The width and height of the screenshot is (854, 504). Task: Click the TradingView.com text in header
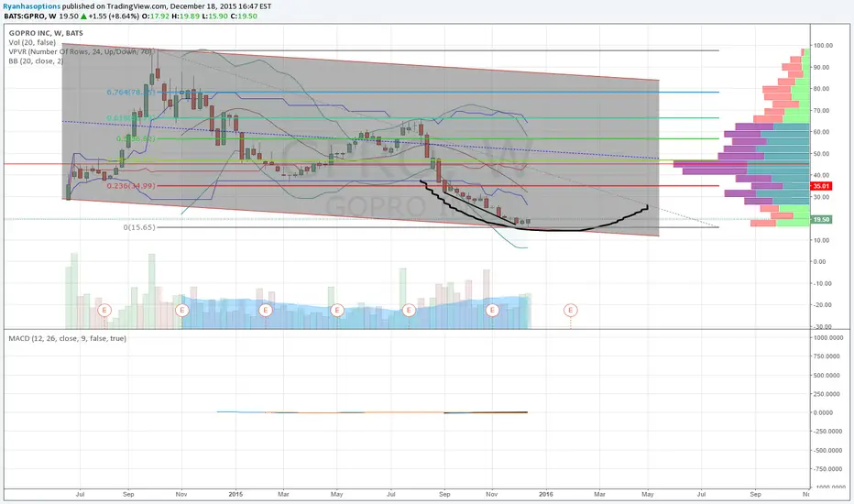point(135,6)
